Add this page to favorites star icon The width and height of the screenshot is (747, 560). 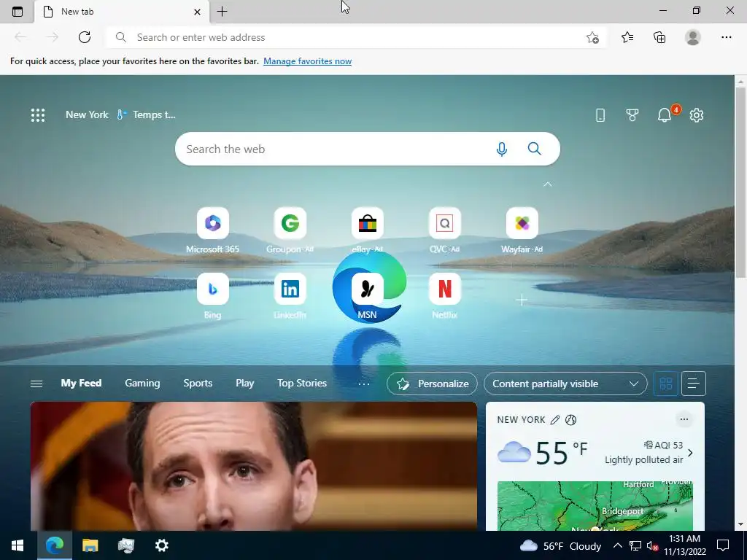[x=592, y=37]
